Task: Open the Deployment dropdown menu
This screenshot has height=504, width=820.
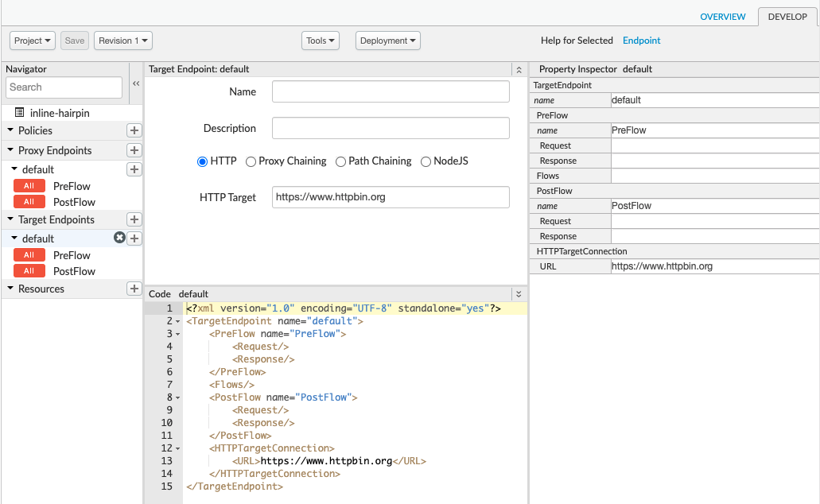Action: [388, 41]
